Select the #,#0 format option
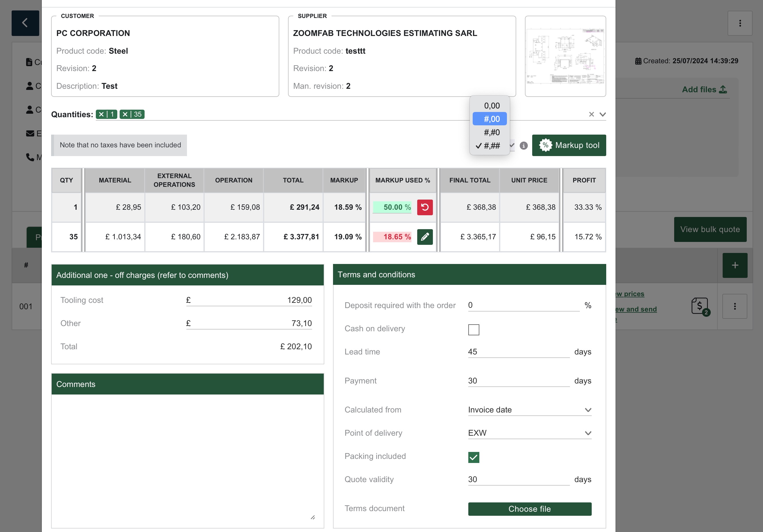The height and width of the screenshot is (532, 763). [x=491, y=132]
